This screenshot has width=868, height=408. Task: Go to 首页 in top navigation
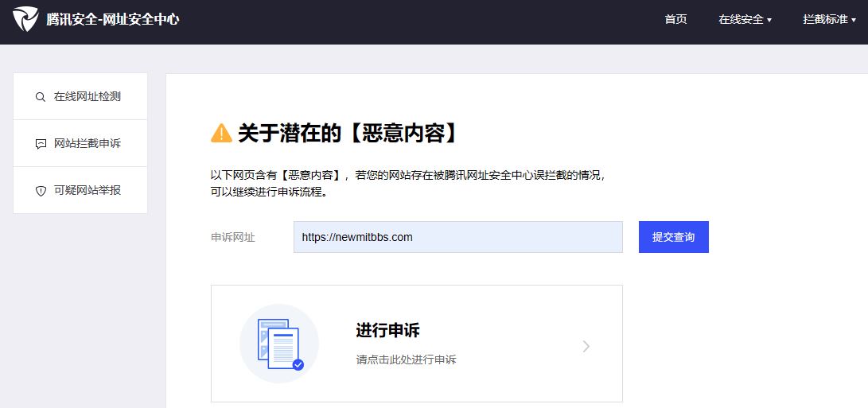point(675,19)
